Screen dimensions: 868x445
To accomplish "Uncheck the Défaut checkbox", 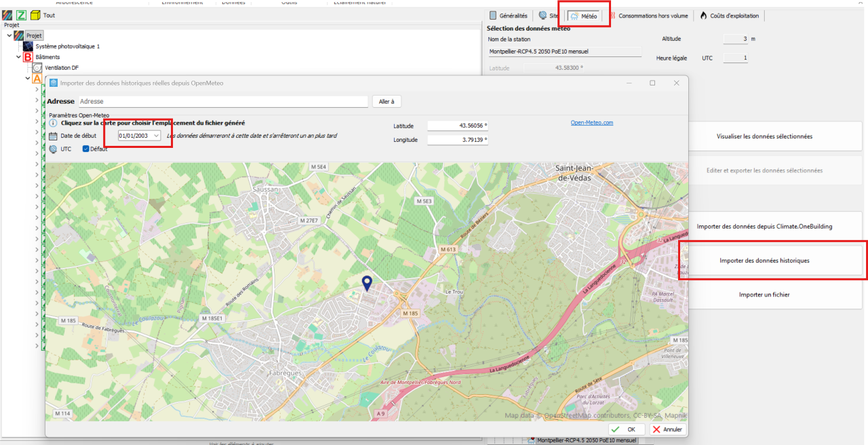I will point(86,149).
